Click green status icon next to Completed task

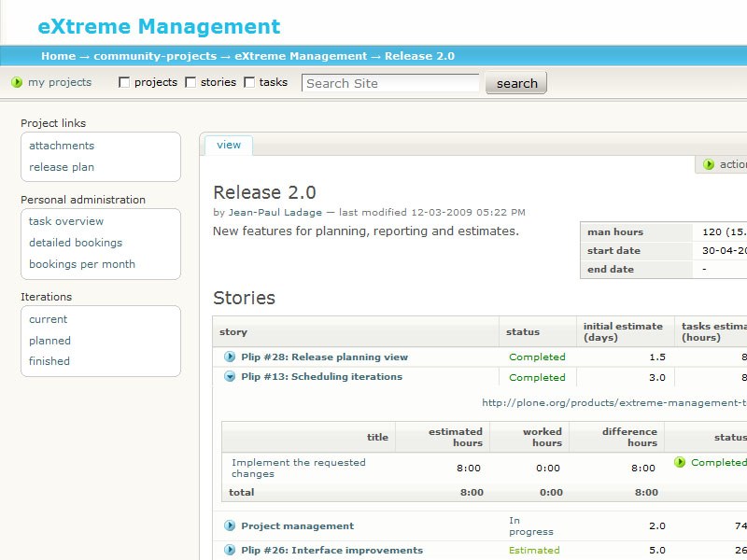point(680,462)
